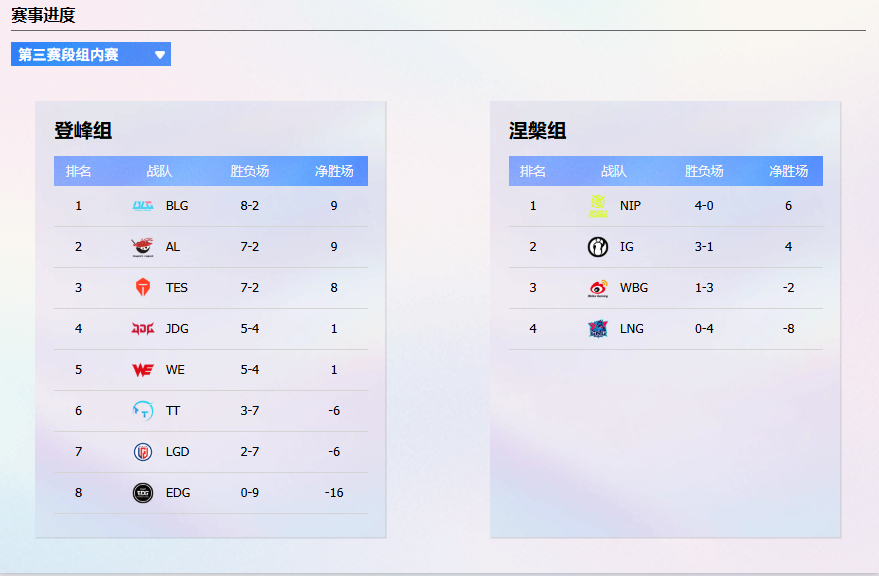Click IG's 3-1 win-loss record

tap(704, 247)
